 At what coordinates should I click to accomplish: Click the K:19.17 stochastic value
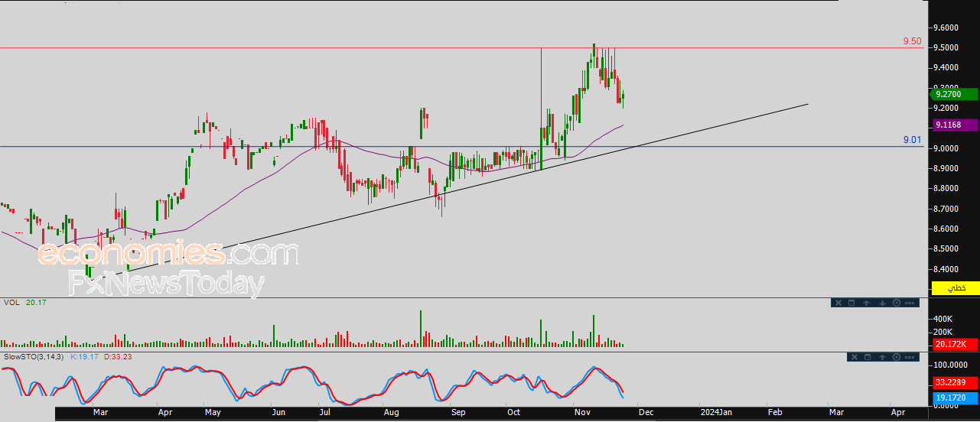coord(85,357)
